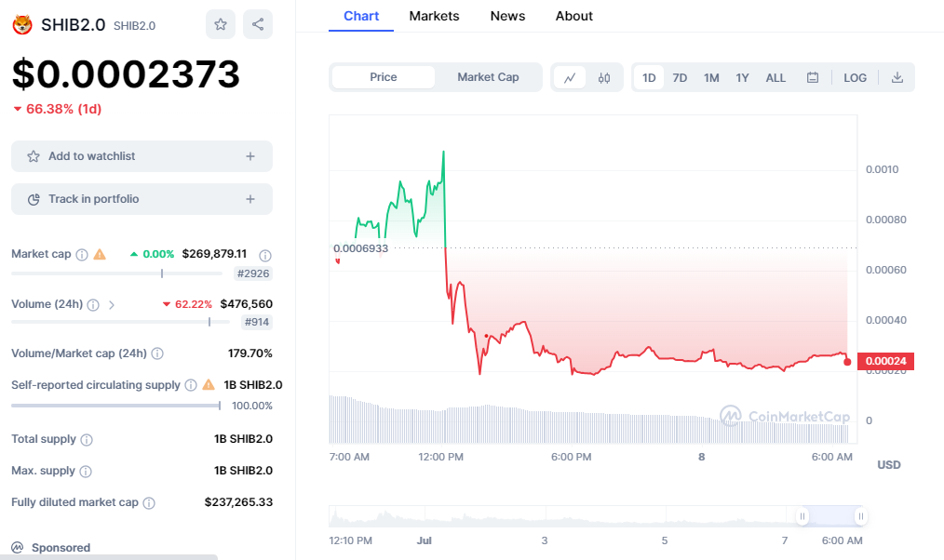Open the share icon button
The width and height of the screenshot is (944, 560).
[258, 24]
